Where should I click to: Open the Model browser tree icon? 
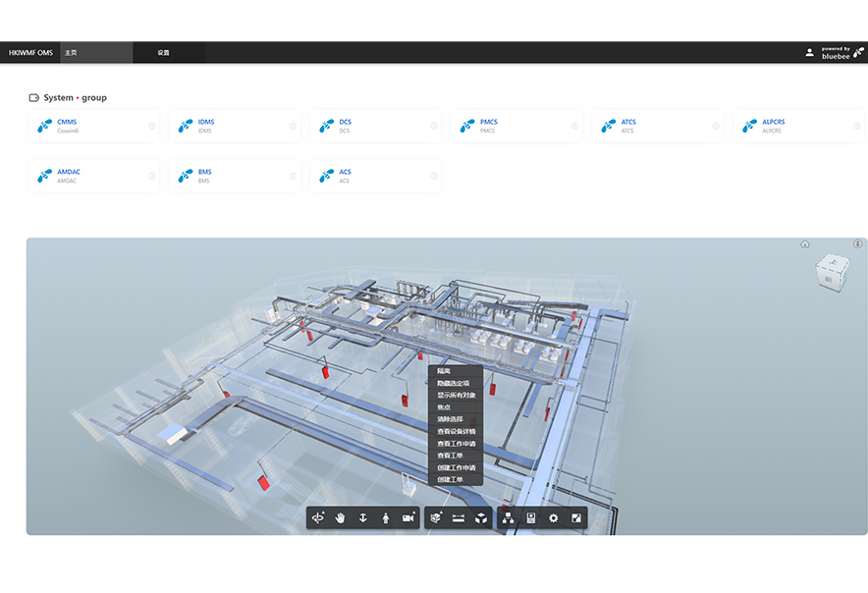[508, 518]
